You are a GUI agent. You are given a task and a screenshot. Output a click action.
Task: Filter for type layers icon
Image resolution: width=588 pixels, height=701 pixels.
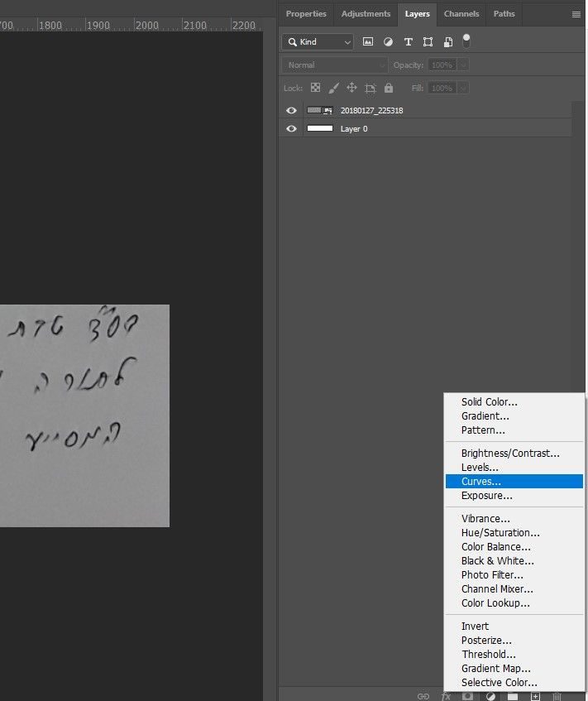[x=408, y=41]
